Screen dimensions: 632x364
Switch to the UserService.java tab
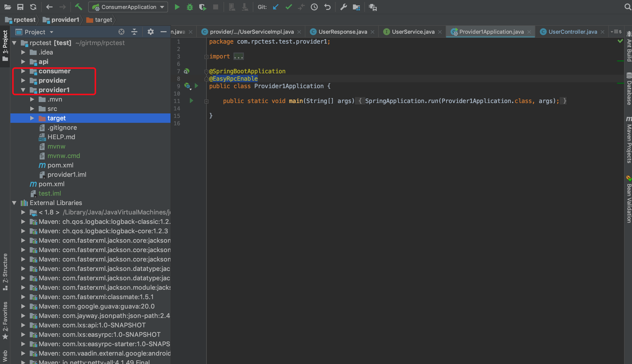413,32
